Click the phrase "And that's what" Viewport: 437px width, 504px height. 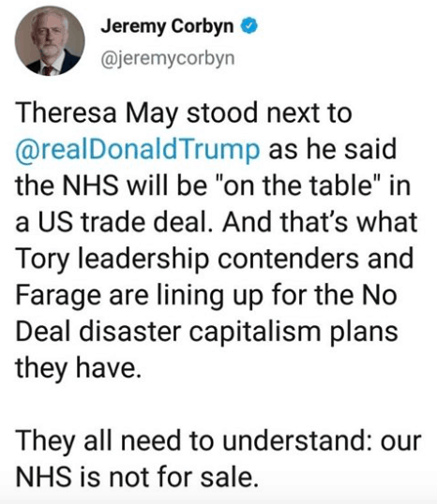[x=320, y=222]
